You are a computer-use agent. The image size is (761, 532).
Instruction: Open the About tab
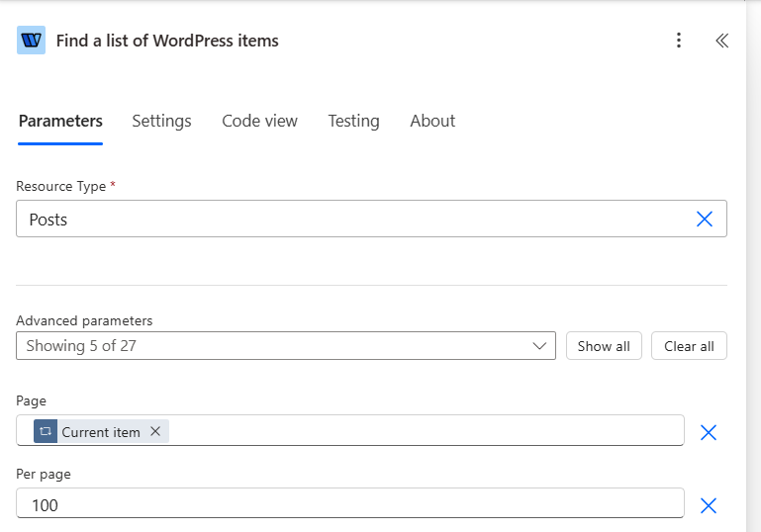432,121
